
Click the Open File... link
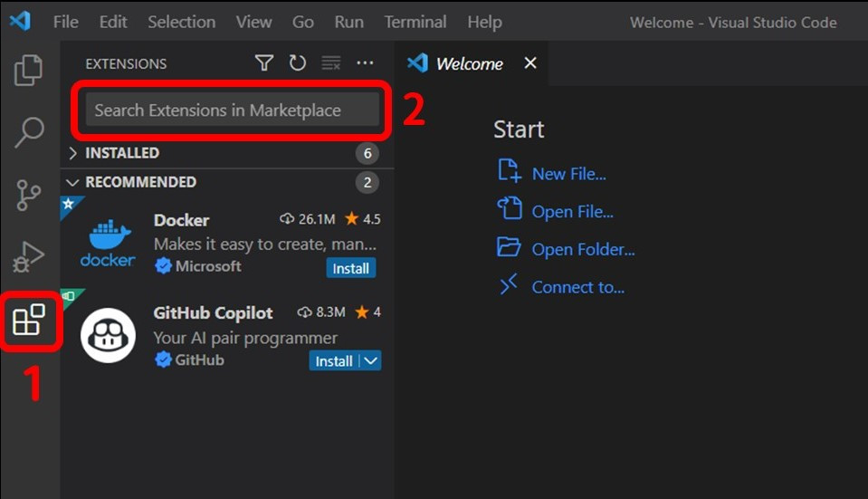tap(572, 212)
